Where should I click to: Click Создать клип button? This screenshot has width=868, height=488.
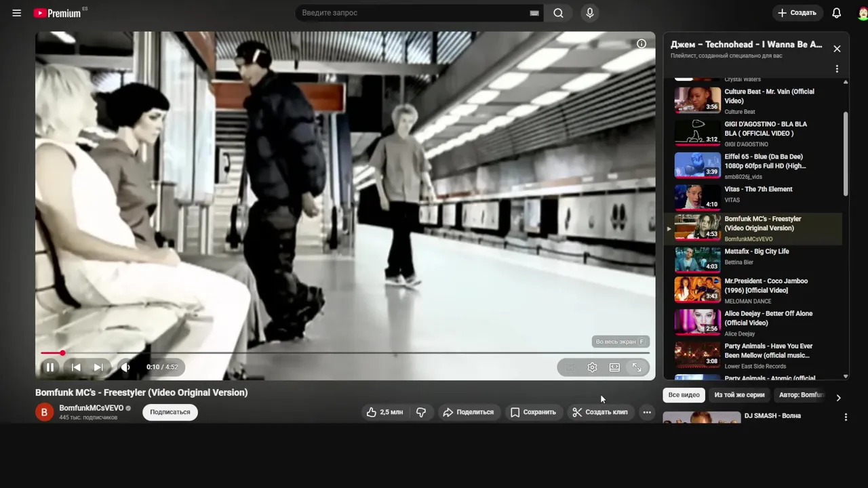tap(599, 412)
